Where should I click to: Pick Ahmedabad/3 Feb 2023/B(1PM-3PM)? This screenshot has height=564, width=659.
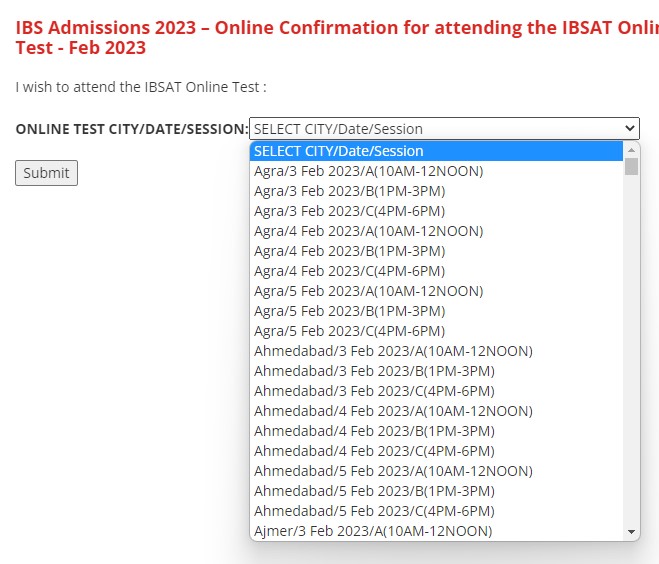374,371
